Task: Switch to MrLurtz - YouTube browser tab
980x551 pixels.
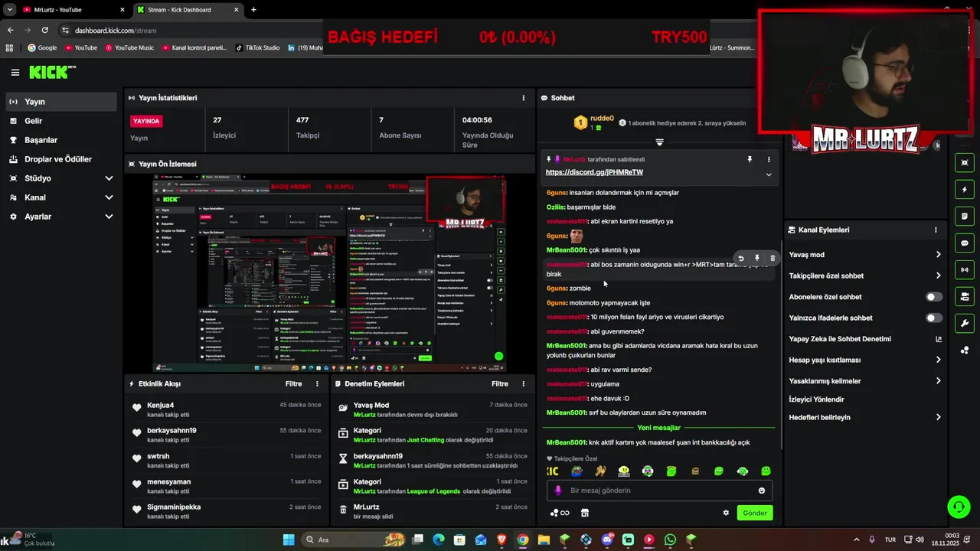Action: pos(73,10)
